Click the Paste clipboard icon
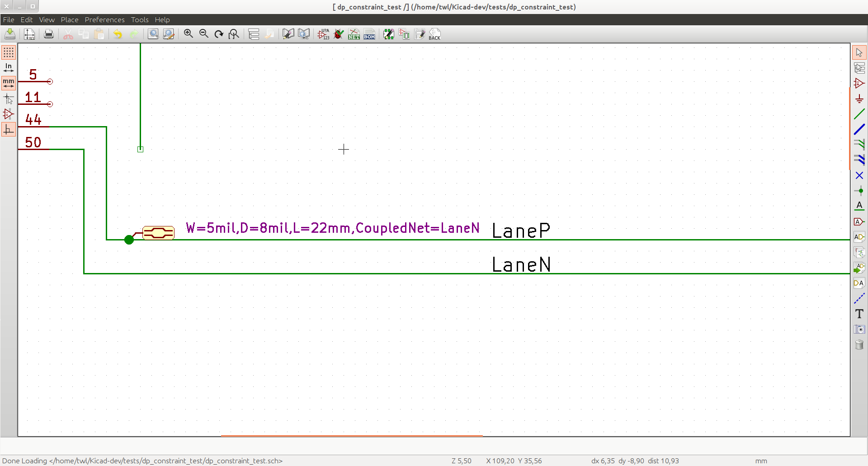The height and width of the screenshot is (466, 868). click(x=99, y=34)
